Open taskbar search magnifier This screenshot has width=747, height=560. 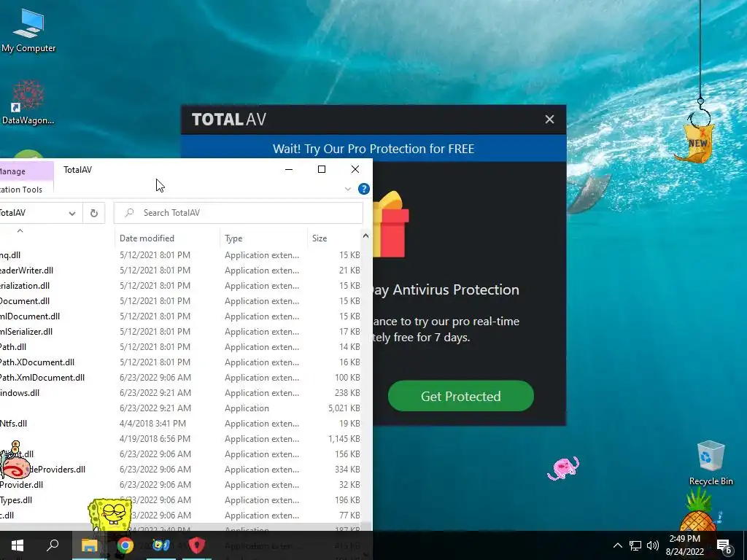pos(53,545)
